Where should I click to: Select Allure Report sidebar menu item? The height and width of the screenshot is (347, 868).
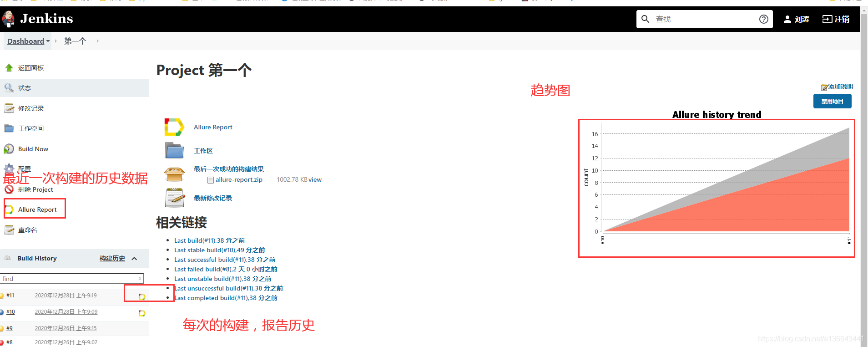coord(37,209)
